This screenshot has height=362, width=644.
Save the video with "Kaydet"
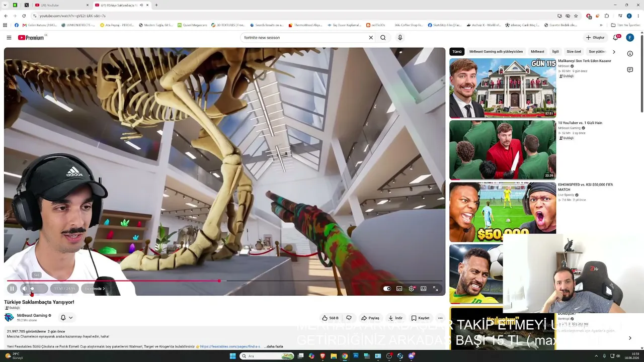(421, 318)
